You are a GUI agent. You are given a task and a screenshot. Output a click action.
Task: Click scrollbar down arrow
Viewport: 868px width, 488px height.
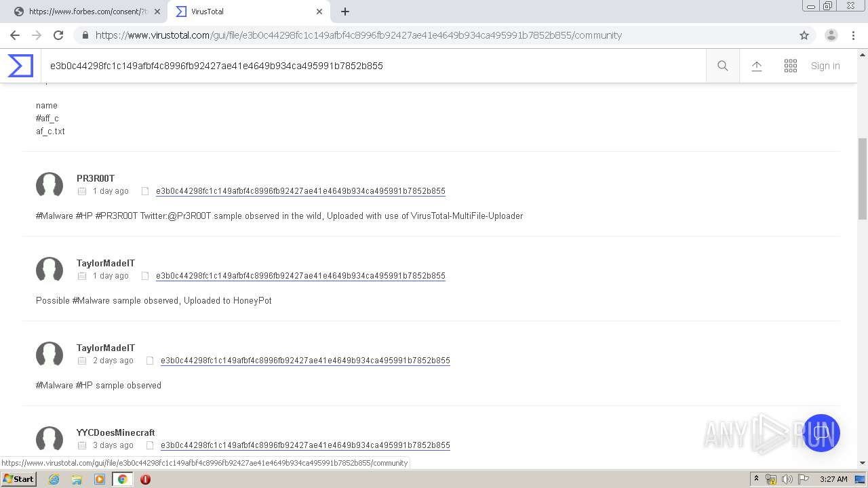(863, 463)
